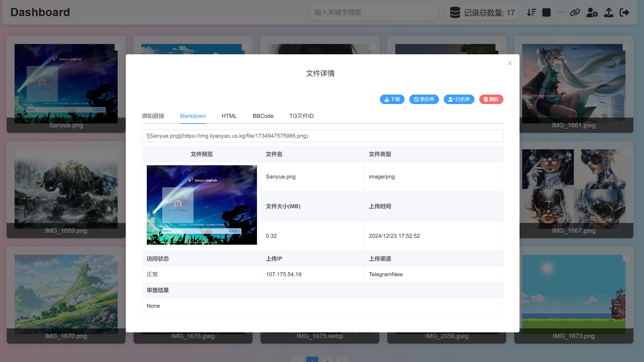The width and height of the screenshot is (644, 362).
Task: Click the 上传渠道 header cell
Action: (x=434, y=259)
